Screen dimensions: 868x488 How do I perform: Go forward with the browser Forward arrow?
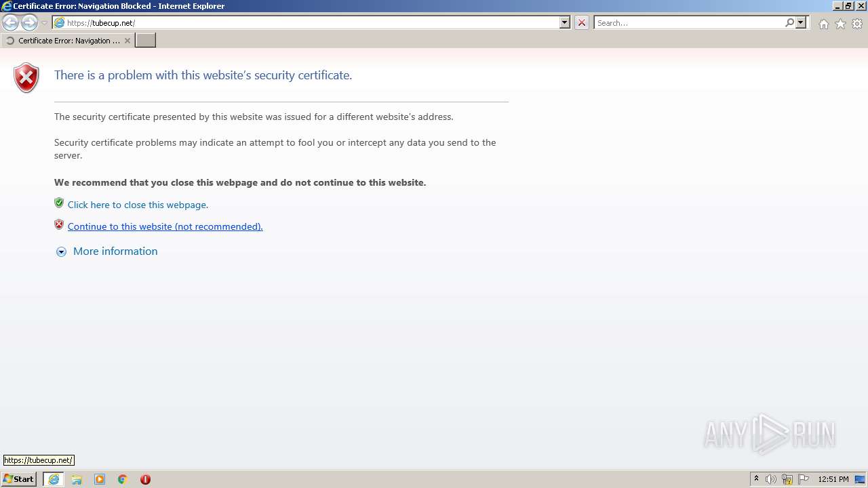pos(29,23)
